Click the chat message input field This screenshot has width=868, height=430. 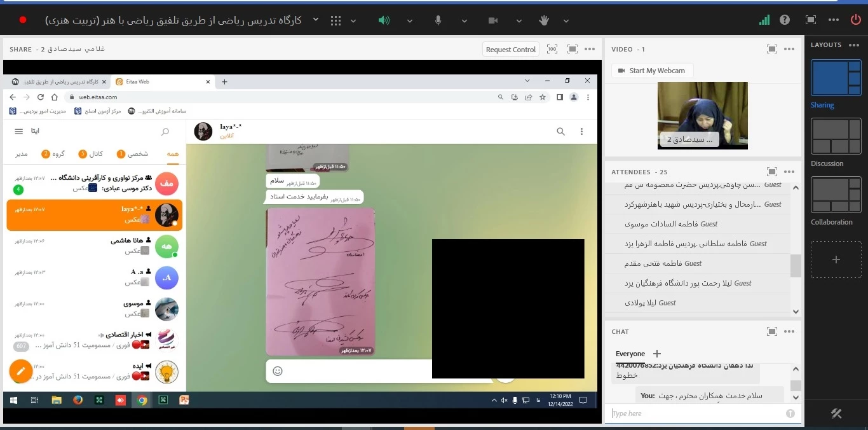(x=696, y=413)
